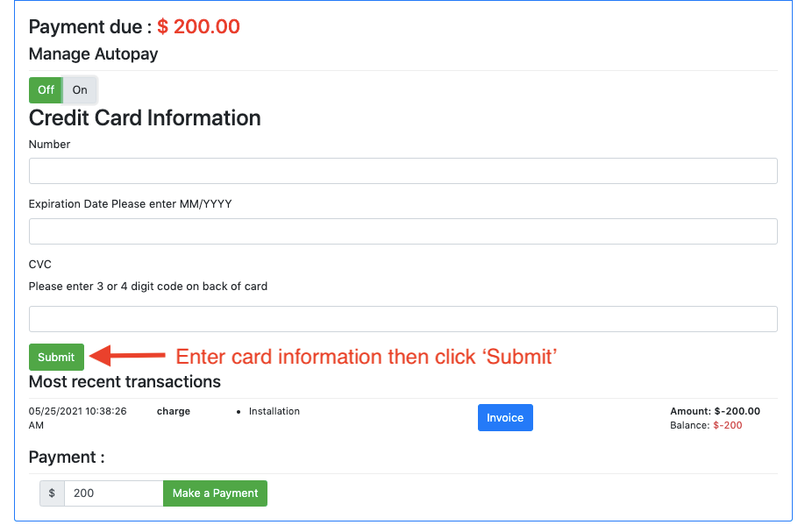Enable Autopay with the On toggle
Image resolution: width=805 pixels, height=532 pixels.
click(80, 90)
